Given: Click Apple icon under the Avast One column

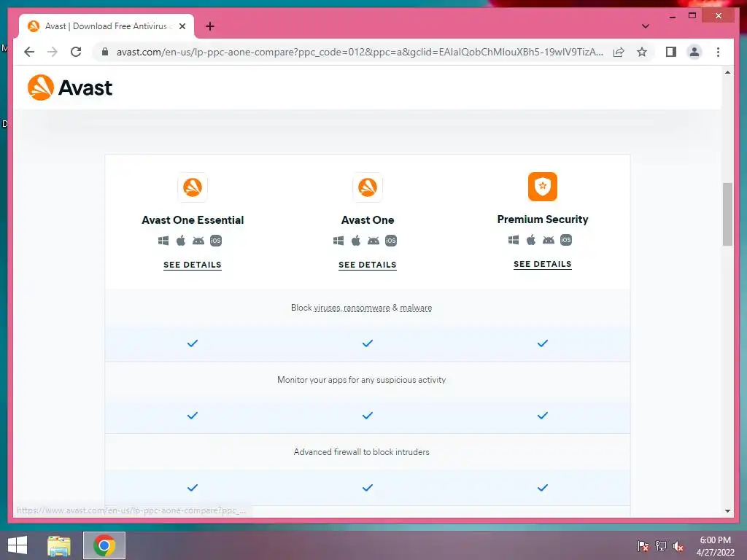Looking at the screenshot, I should pos(356,241).
